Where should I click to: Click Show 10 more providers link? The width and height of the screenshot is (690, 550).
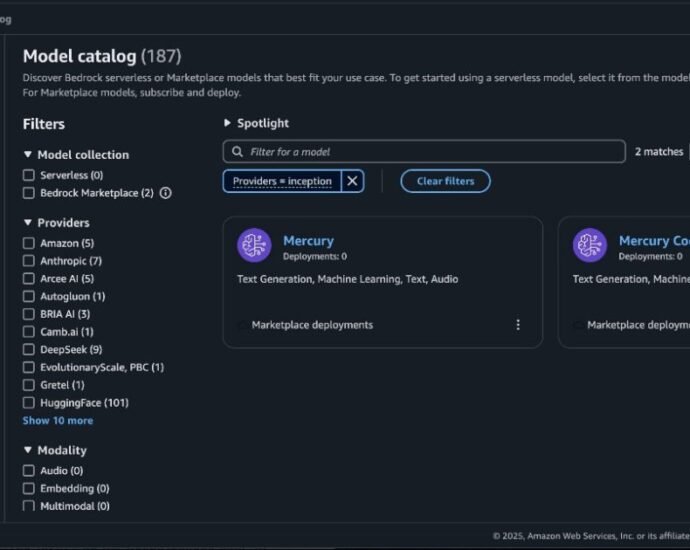click(x=58, y=421)
